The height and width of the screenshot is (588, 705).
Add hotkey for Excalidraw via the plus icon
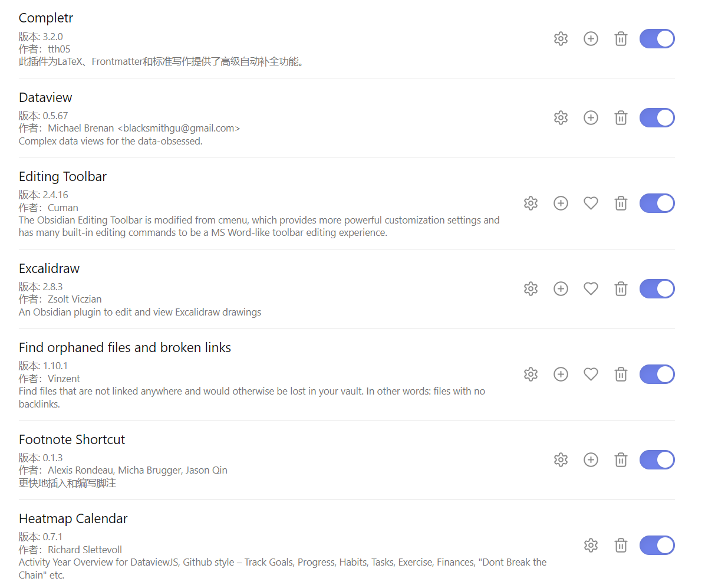pos(561,289)
